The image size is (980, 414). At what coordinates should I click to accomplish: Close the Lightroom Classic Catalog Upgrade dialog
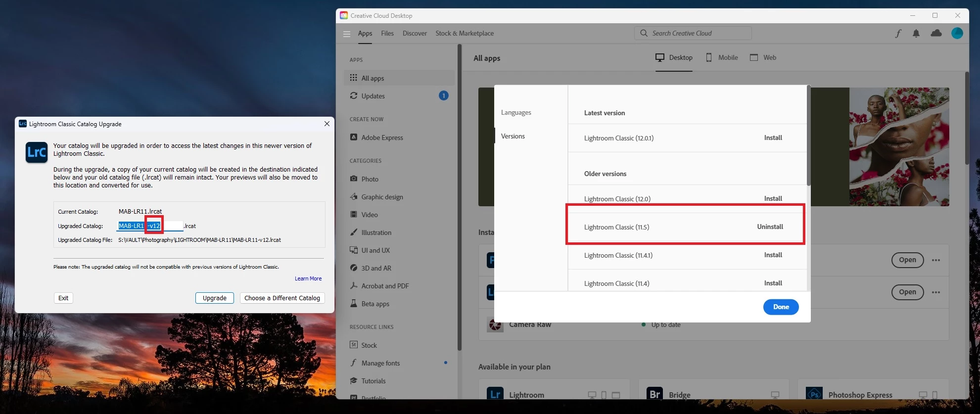click(x=327, y=124)
